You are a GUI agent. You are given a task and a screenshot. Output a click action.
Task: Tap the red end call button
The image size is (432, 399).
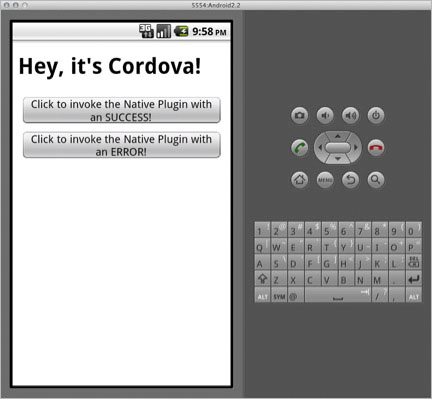pos(376,148)
